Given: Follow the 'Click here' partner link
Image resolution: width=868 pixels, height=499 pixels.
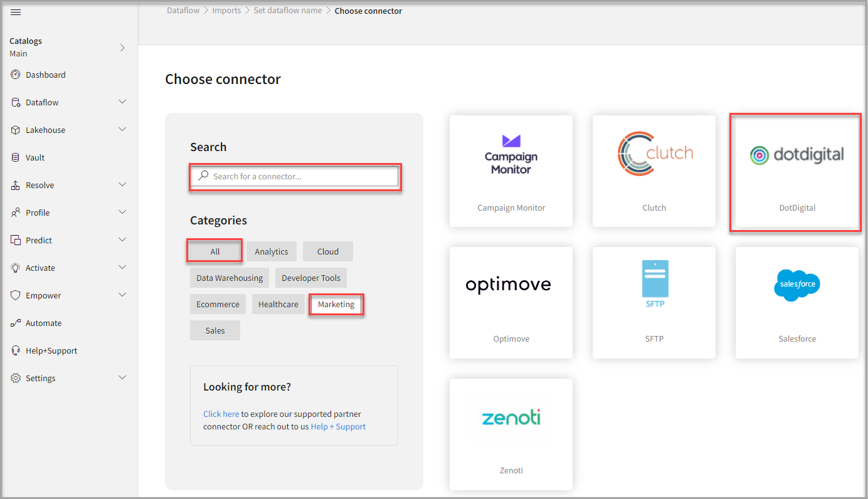Looking at the screenshot, I should click(x=221, y=414).
